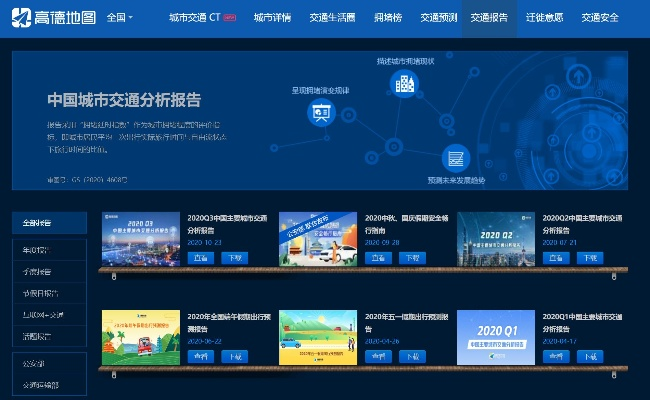
Task: Open the 全国 region dropdown
Action: (119, 18)
